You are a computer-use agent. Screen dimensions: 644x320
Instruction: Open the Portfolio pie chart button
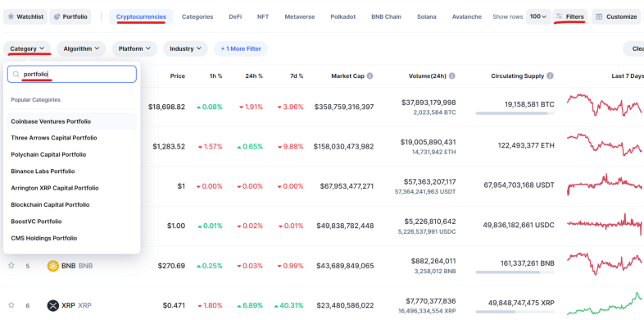70,17
